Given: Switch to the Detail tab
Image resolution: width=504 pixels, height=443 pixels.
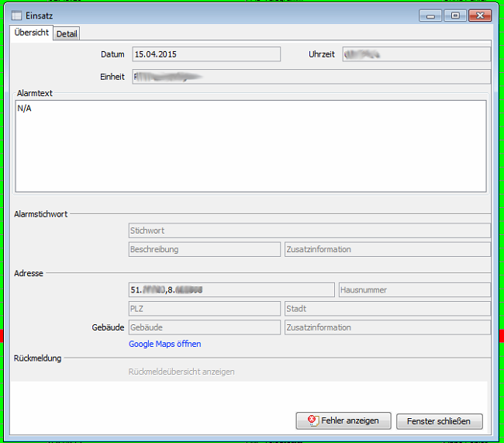Looking at the screenshot, I should tap(67, 33).
